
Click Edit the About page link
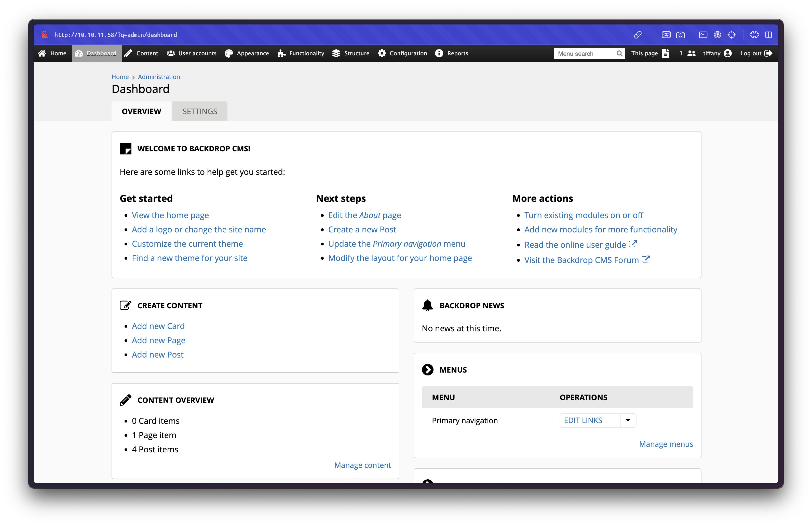[364, 215]
